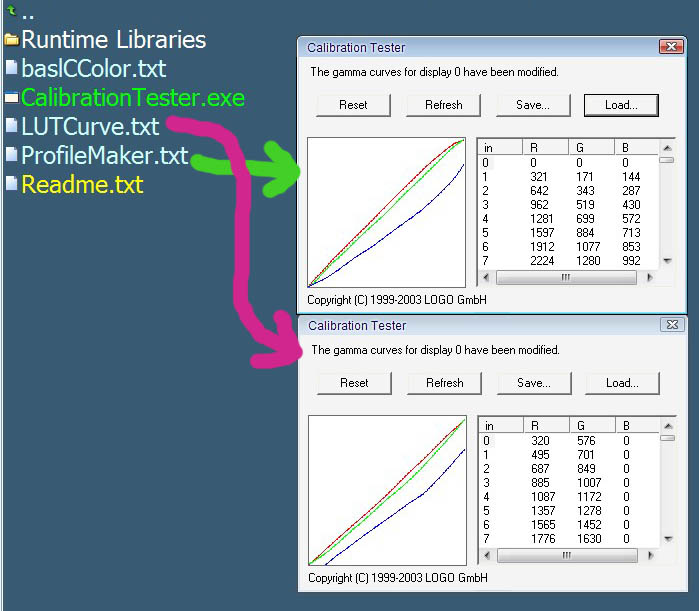Click the parent directory up-arrow icon

pos(12,11)
